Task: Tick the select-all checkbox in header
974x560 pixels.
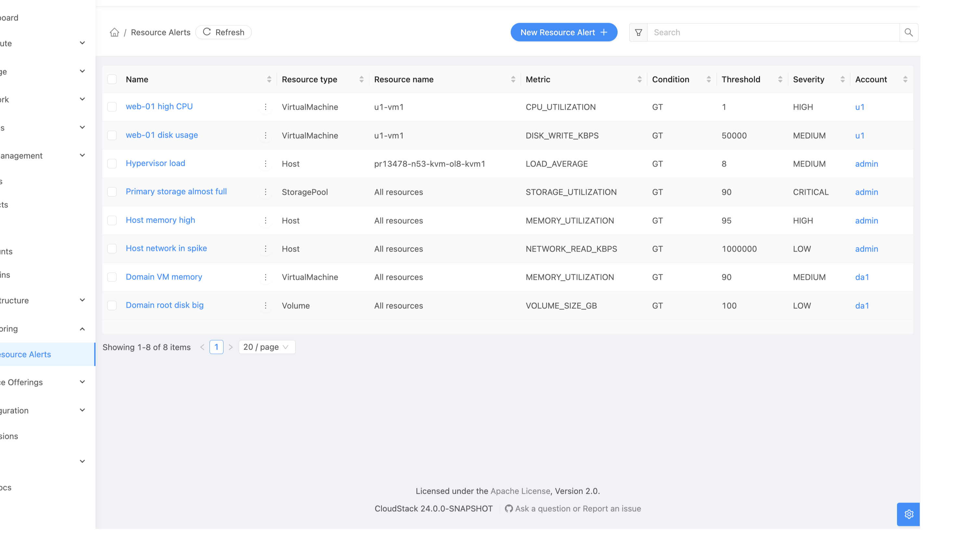Action: pyautogui.click(x=112, y=79)
